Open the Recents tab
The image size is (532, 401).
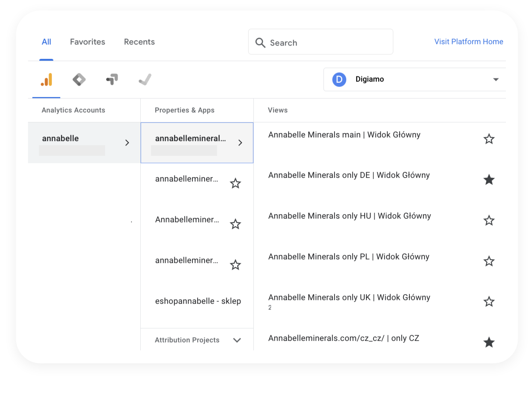coord(139,42)
